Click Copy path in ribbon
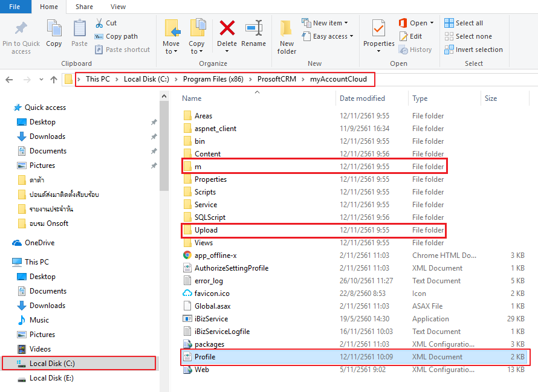The height and width of the screenshot is (392, 538). point(116,36)
